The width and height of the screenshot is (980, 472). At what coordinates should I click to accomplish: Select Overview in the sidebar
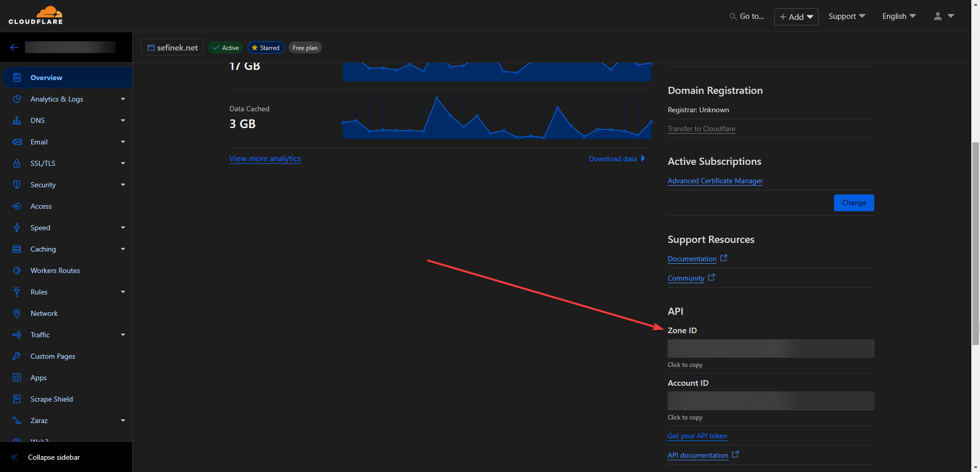(x=46, y=78)
